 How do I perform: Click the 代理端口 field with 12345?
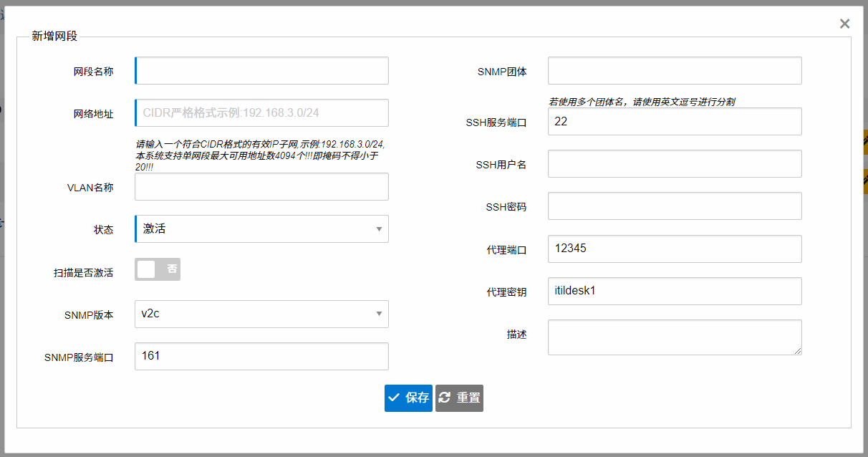[675, 249]
